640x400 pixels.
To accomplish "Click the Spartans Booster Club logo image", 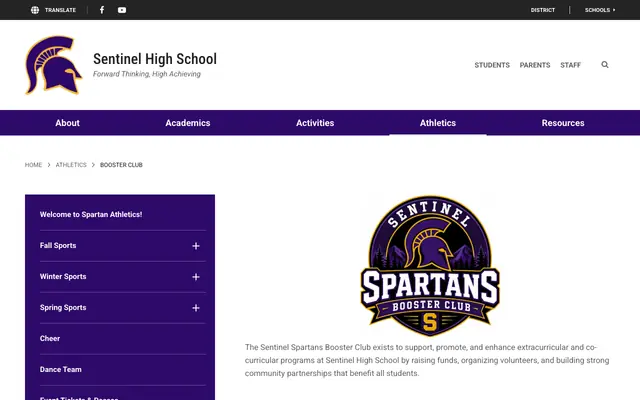I will [x=430, y=266].
